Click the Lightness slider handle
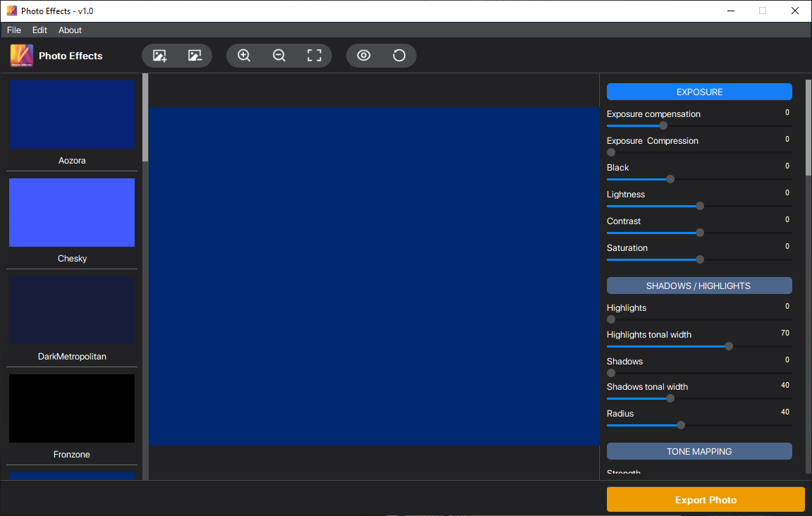Screen dimensions: 812x516 tap(700, 206)
